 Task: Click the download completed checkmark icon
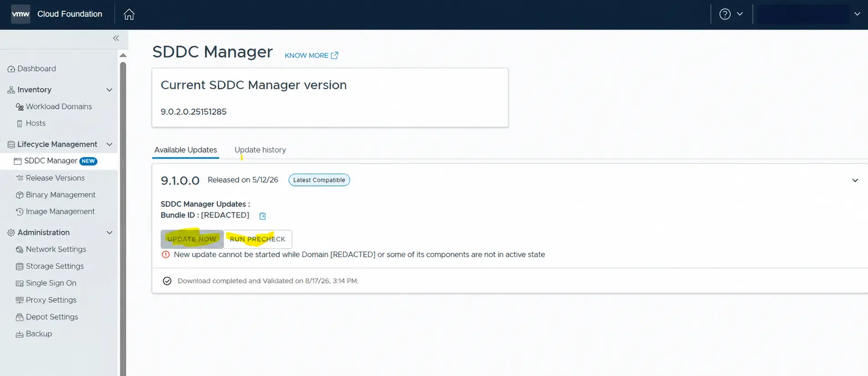[x=167, y=281]
